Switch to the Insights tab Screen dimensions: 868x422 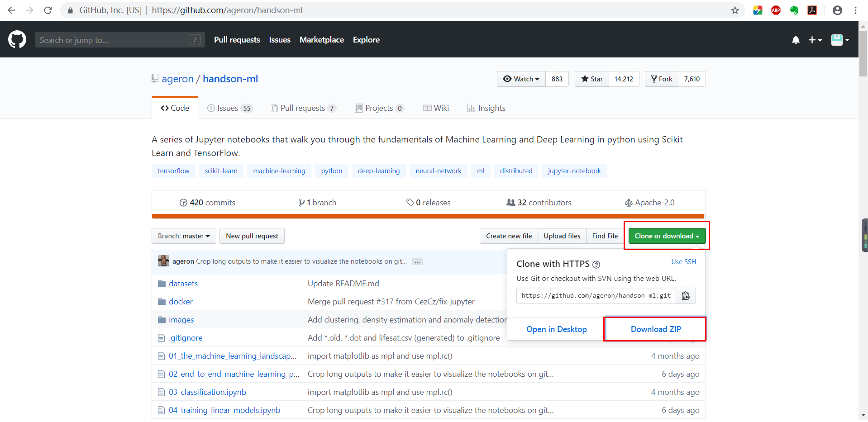click(486, 108)
